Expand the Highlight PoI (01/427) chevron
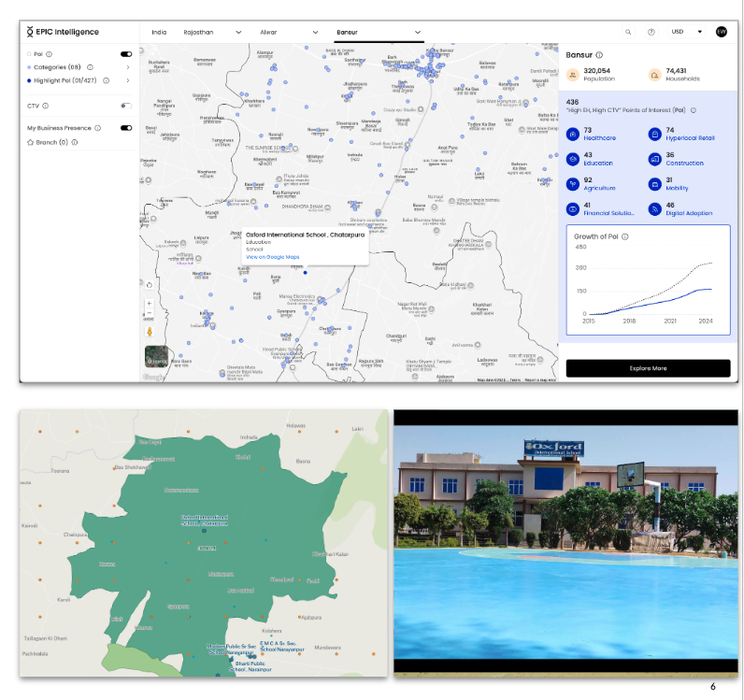The height and width of the screenshot is (700, 744). [128, 80]
